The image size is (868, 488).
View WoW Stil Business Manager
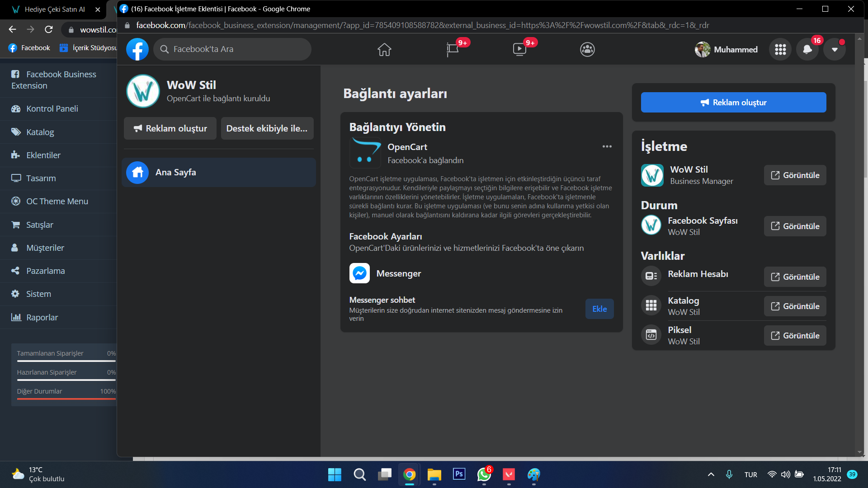(x=795, y=175)
